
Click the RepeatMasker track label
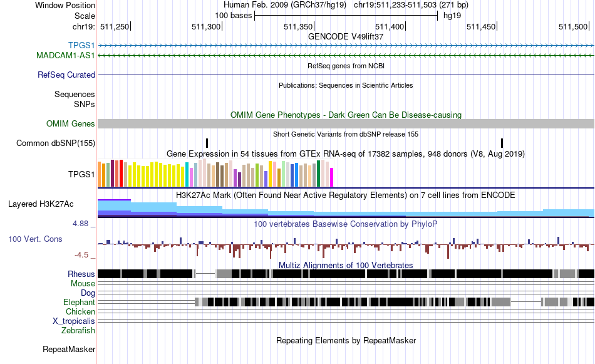69,349
